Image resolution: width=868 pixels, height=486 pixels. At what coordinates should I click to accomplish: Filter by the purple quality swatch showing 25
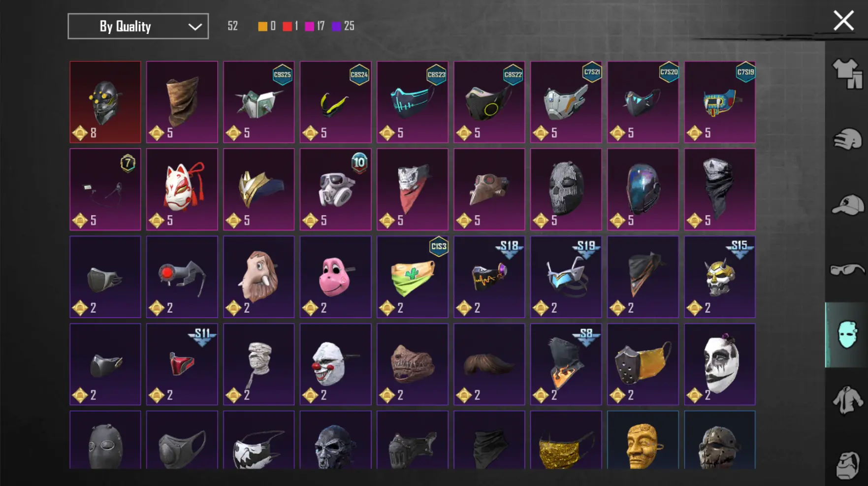click(337, 26)
